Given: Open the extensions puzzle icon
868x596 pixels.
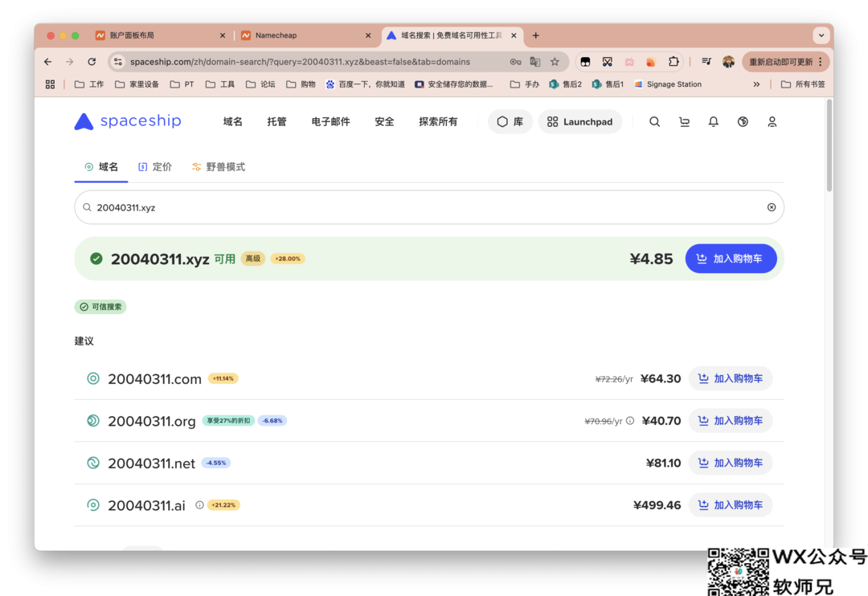Looking at the screenshot, I should tap(674, 62).
